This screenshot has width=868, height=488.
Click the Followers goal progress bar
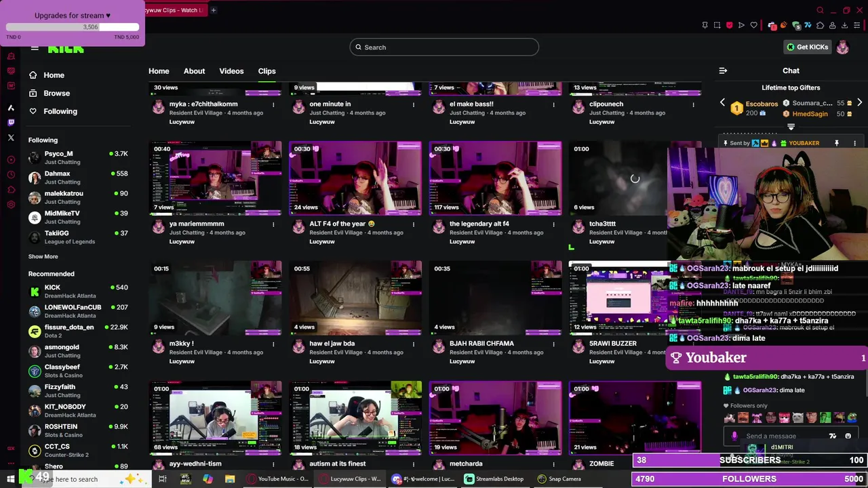tap(750, 479)
